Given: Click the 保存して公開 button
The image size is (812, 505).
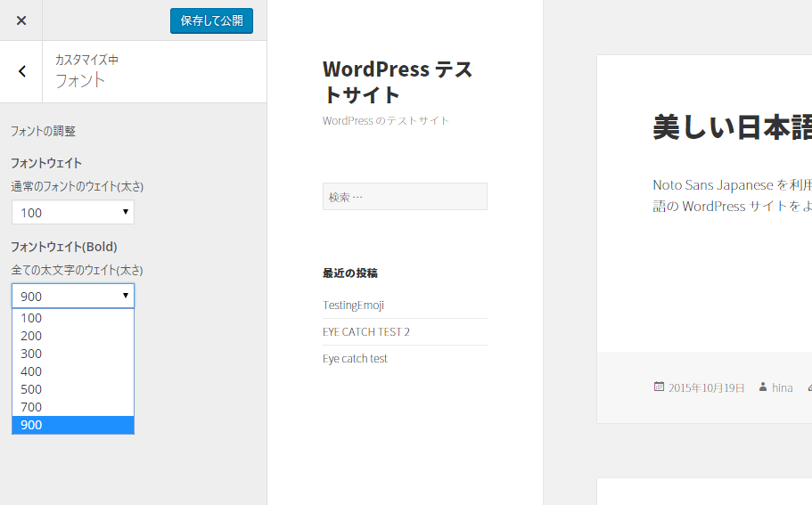Looking at the screenshot, I should (x=211, y=20).
